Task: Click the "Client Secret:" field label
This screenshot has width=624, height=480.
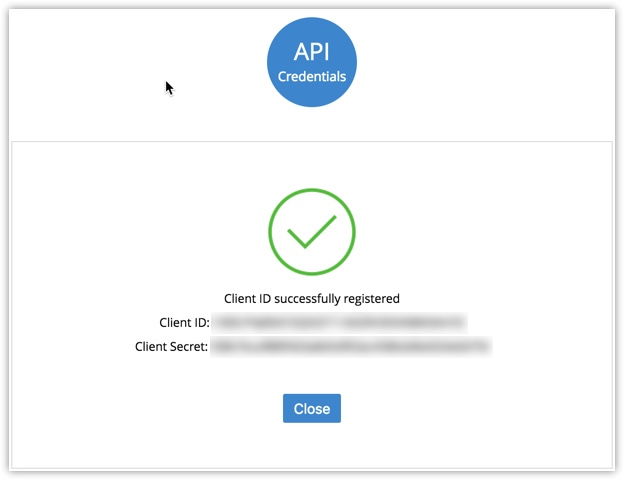Action: pos(171,347)
